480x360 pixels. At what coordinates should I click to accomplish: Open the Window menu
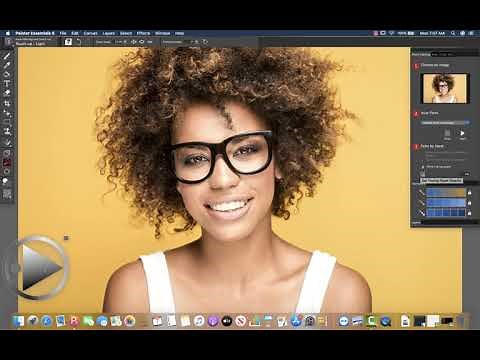(x=163, y=33)
